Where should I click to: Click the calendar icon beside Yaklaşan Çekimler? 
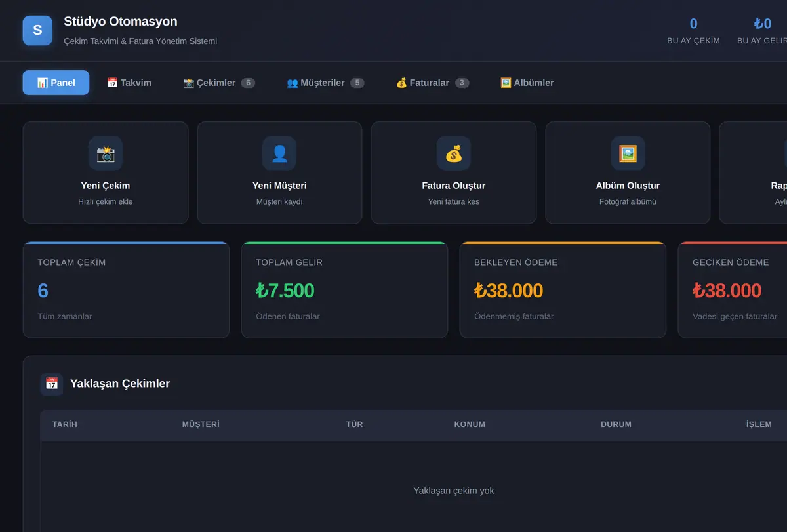pos(52,384)
